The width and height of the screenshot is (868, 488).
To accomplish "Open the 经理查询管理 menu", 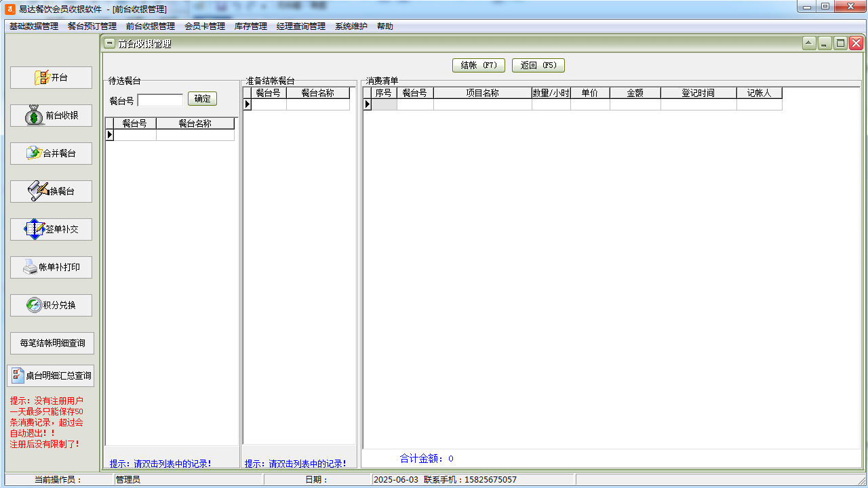I will [301, 26].
